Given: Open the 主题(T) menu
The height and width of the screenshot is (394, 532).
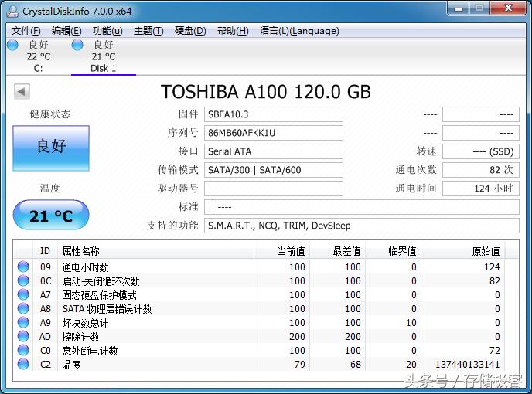Looking at the screenshot, I should (148, 31).
